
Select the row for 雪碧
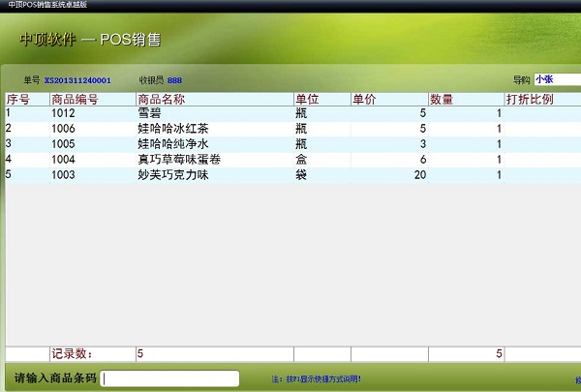pos(293,113)
